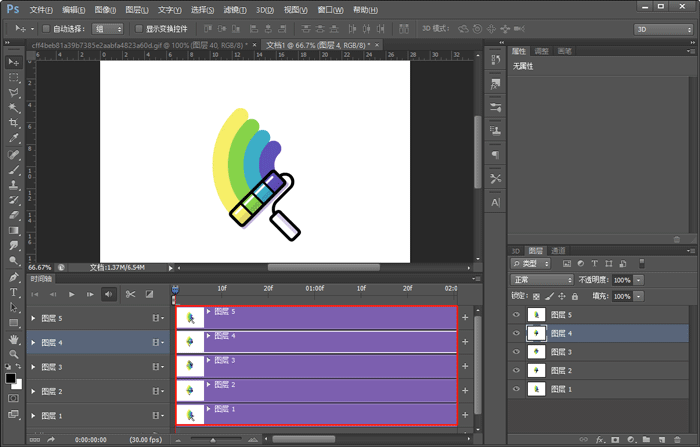Click the delete layer trash icon
The height and width of the screenshot is (447, 700).
[677, 440]
